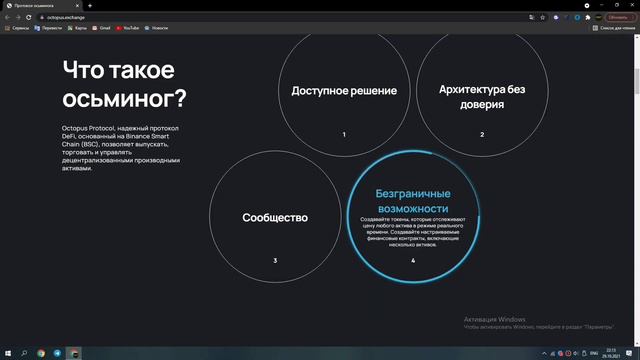Open the Перевести bookmark
Viewport: 640px width, 360px height.
48,28
